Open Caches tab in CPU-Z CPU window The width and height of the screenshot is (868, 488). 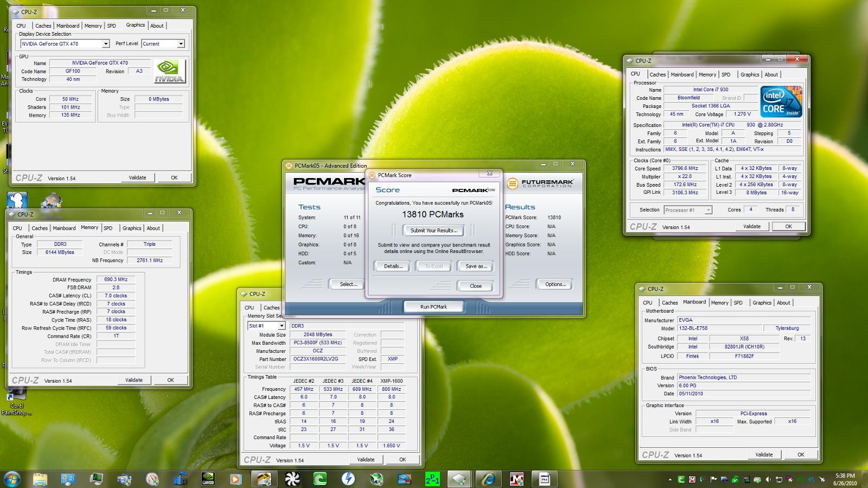tap(658, 74)
